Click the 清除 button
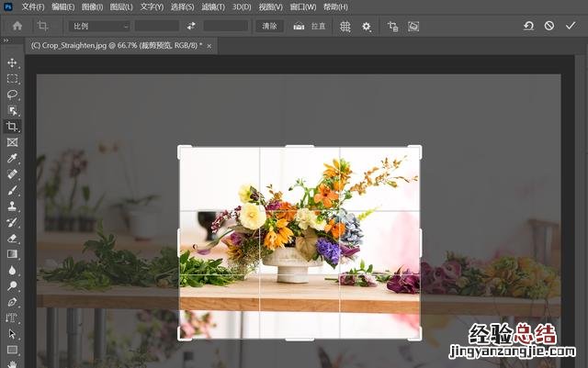Viewport: 588px width, 368px height. click(268, 27)
